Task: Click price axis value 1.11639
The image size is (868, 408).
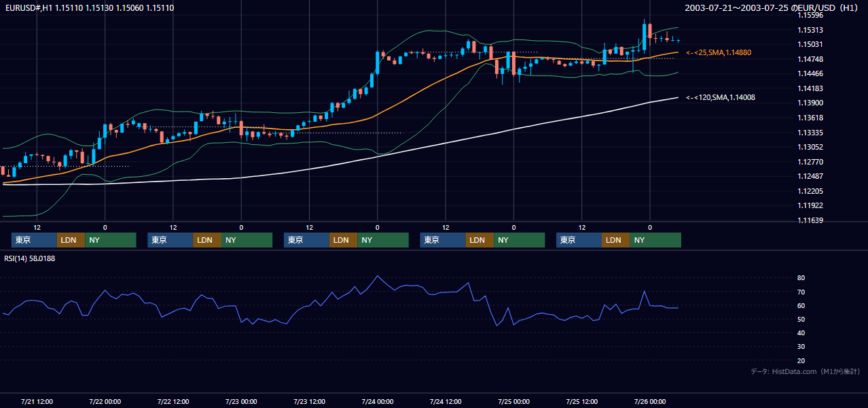Action: pyautogui.click(x=810, y=220)
